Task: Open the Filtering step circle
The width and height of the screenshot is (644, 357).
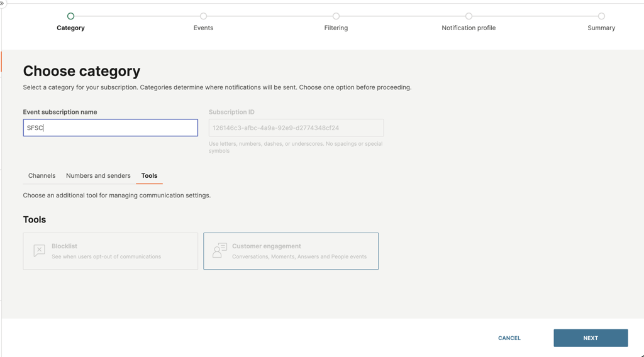Action: 336,16
